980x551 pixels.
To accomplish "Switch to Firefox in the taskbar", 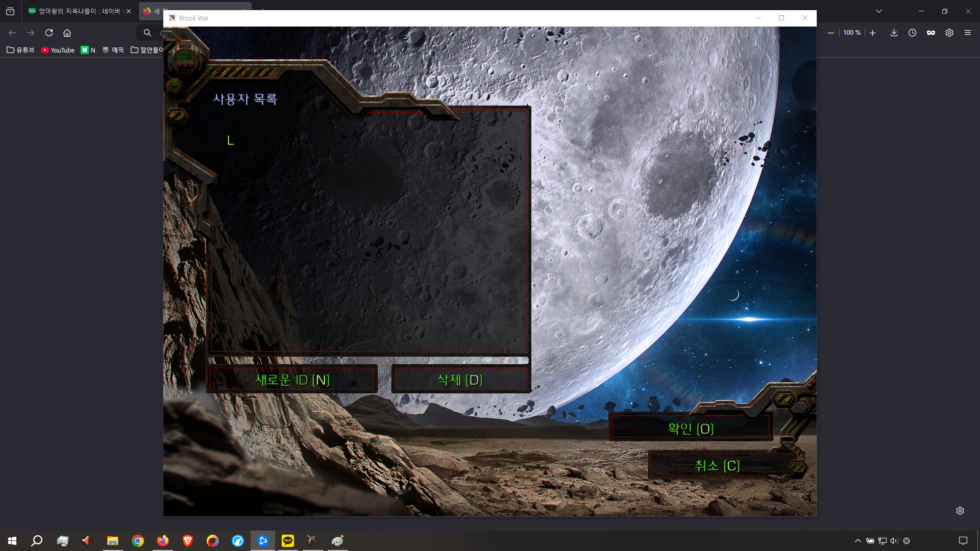I will click(x=163, y=541).
